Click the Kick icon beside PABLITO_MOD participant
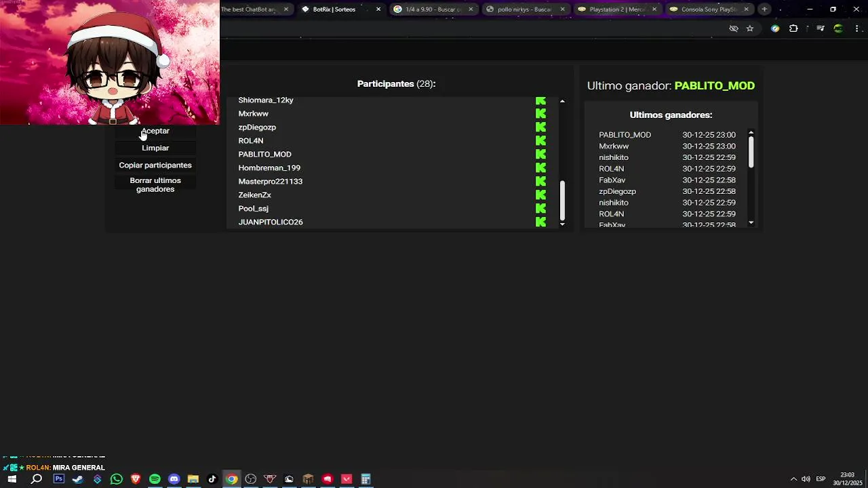The height and width of the screenshot is (488, 868). (x=540, y=154)
